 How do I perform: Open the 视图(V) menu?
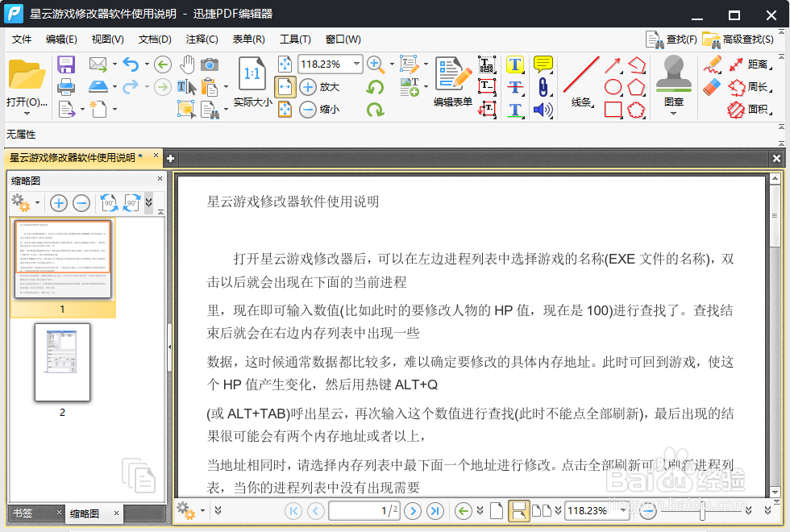107,39
